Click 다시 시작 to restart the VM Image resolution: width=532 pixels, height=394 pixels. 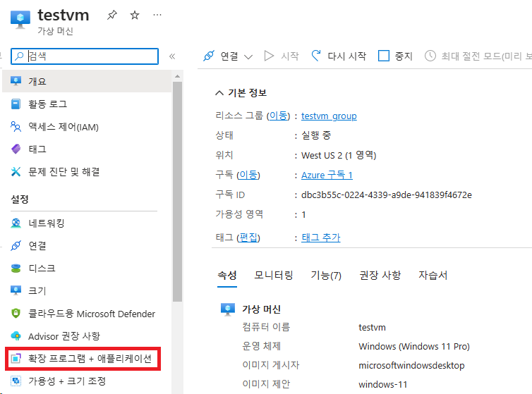coord(339,56)
